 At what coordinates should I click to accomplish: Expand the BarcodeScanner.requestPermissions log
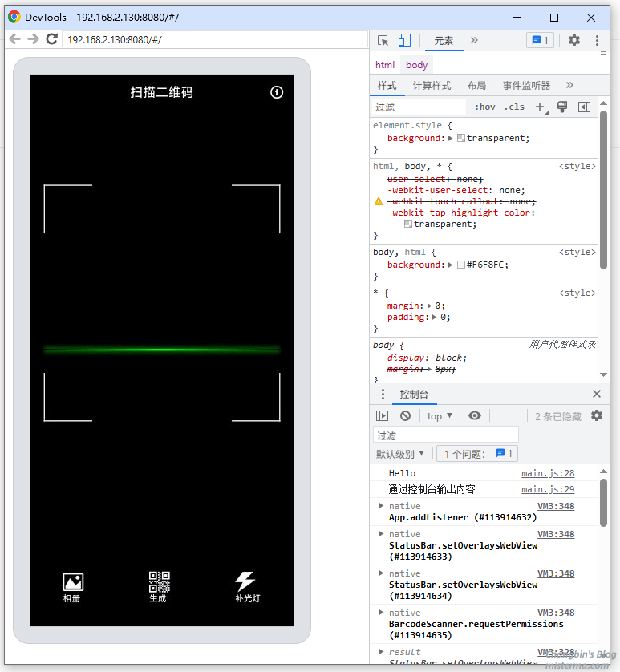381,613
